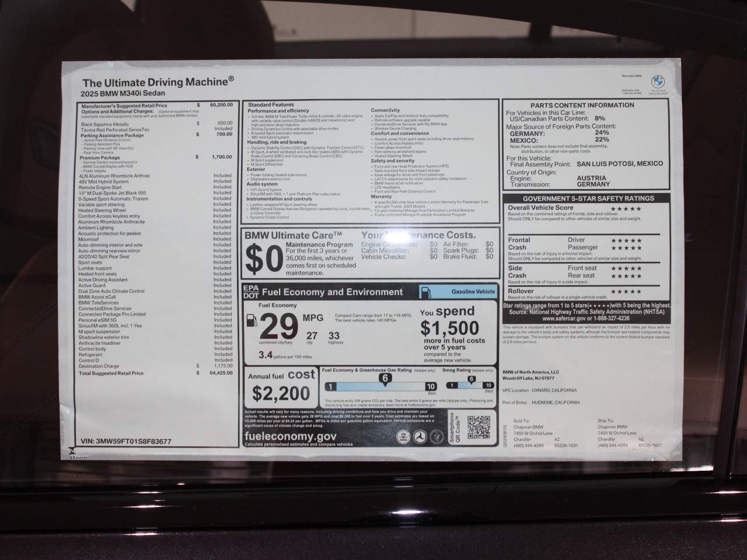
Task: Click the Side Crash Front seat stars
Action: [626, 268]
